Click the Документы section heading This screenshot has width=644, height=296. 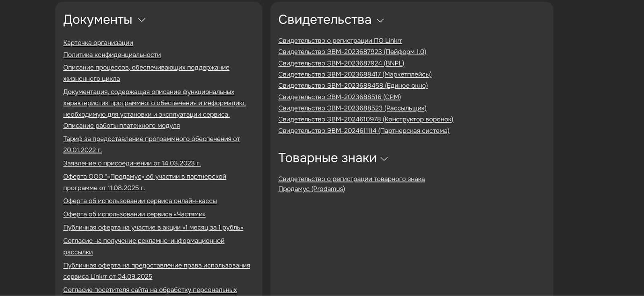point(98,20)
